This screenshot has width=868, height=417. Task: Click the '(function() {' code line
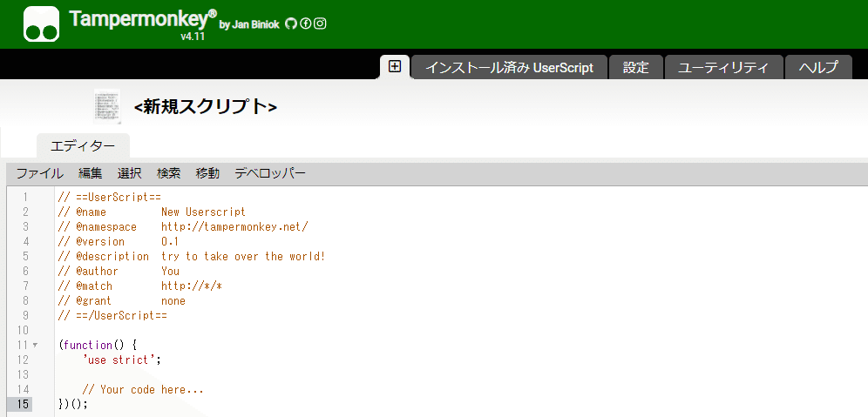[x=97, y=345]
